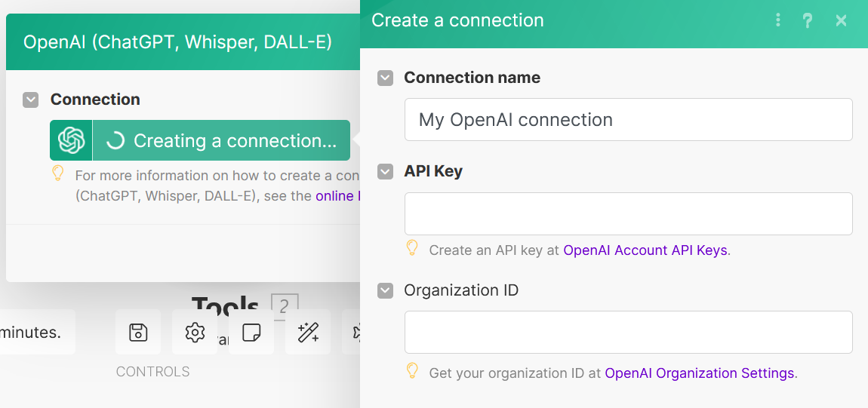Image resolution: width=868 pixels, height=408 pixels.
Task: Focus the API Key input field
Action: [x=628, y=213]
